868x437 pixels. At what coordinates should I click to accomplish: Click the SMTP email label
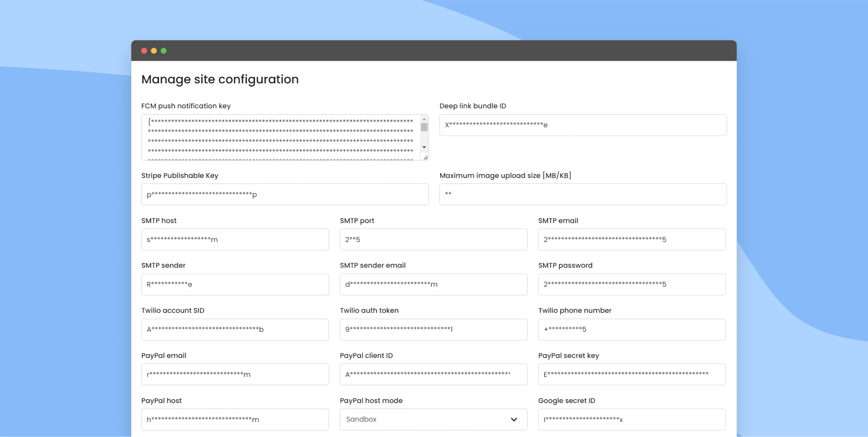click(558, 221)
